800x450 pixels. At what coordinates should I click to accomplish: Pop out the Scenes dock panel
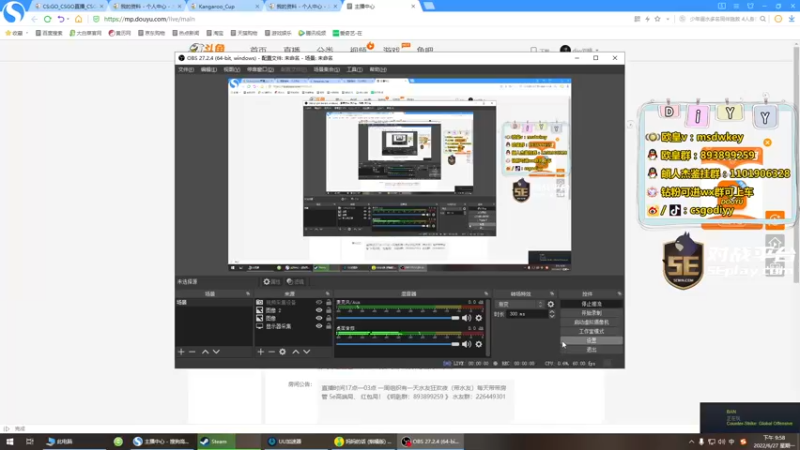coord(248,294)
